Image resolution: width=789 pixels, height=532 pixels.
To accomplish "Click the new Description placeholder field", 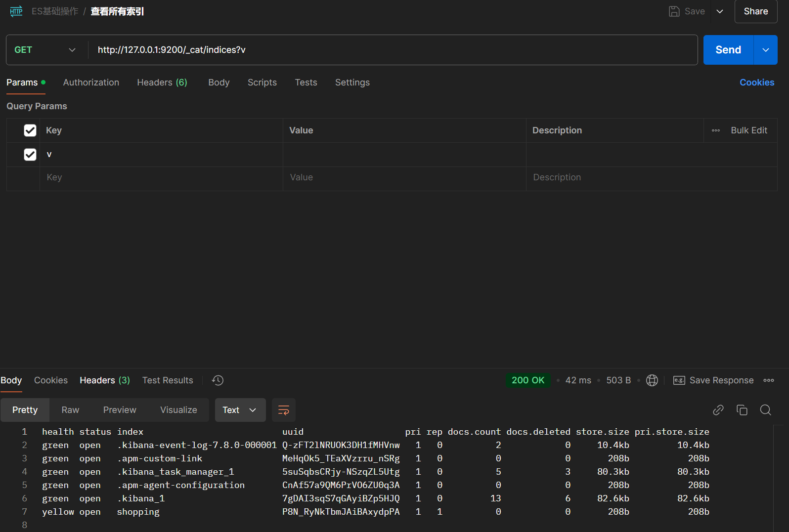I will point(652,177).
